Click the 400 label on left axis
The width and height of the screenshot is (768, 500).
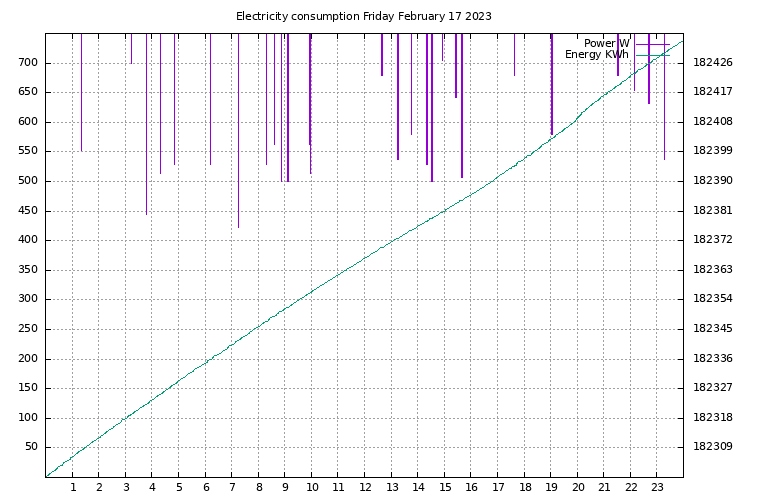[27, 240]
